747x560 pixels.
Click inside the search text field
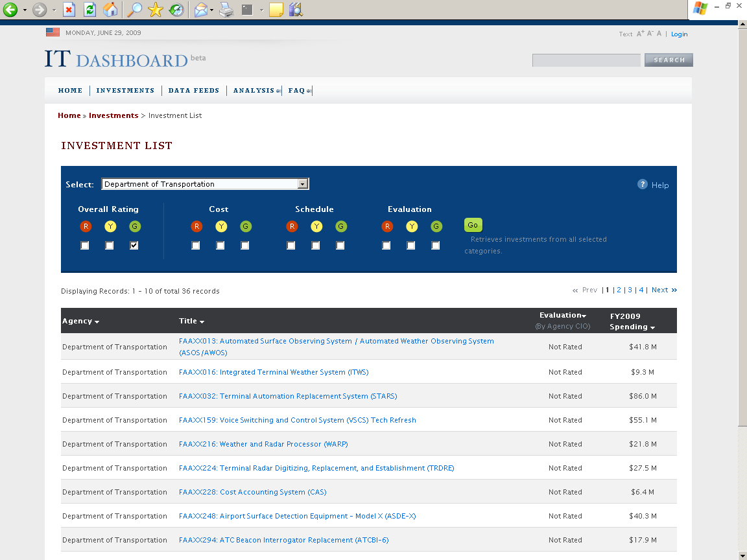pos(586,60)
